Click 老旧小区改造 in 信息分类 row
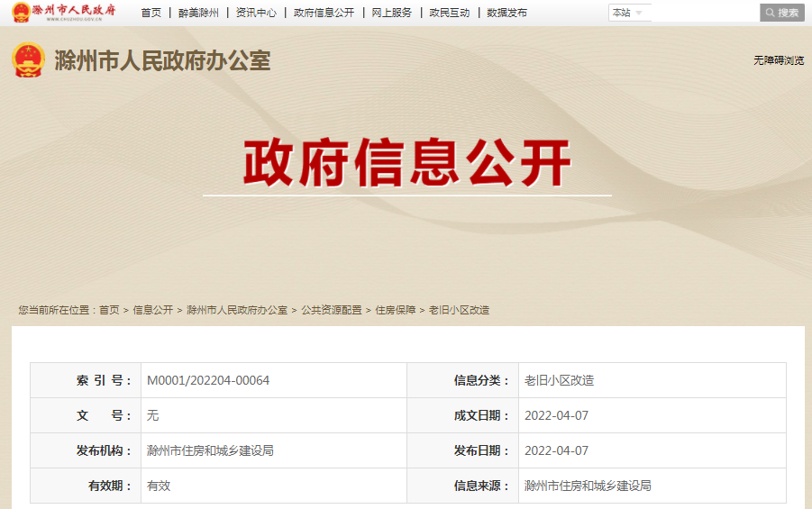The image size is (812, 509). point(560,380)
